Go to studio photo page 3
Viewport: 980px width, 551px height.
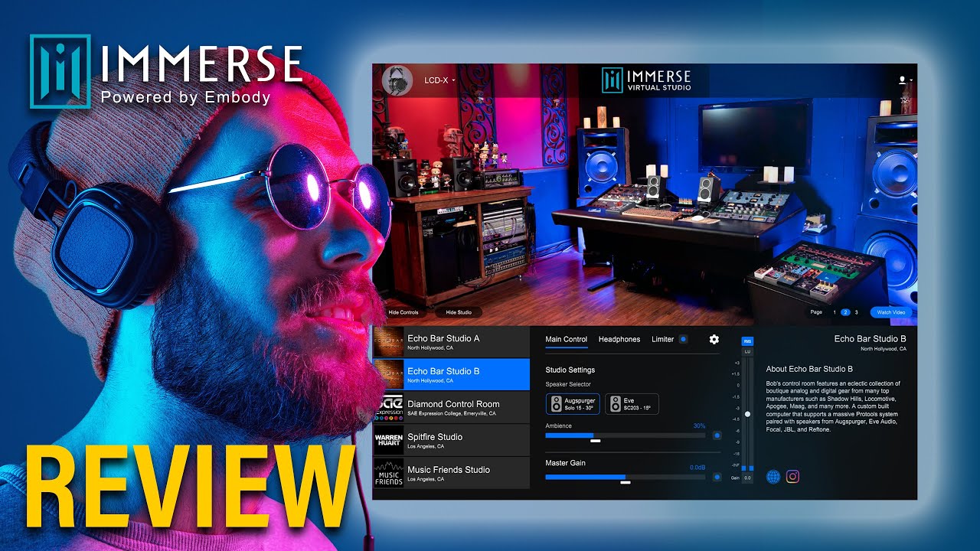856,312
